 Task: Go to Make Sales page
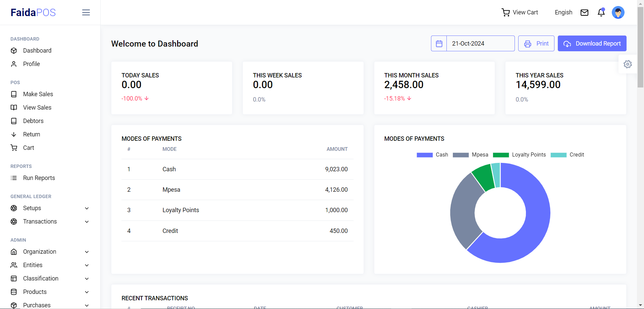coord(38,94)
